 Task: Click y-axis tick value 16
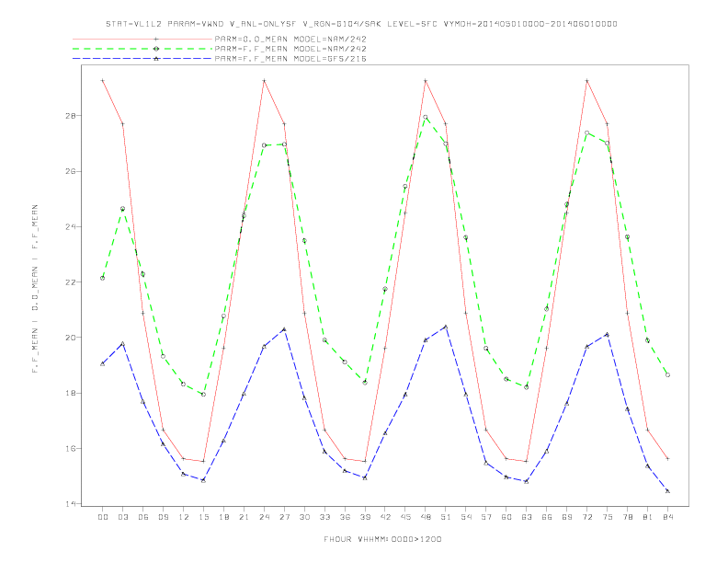coord(70,448)
